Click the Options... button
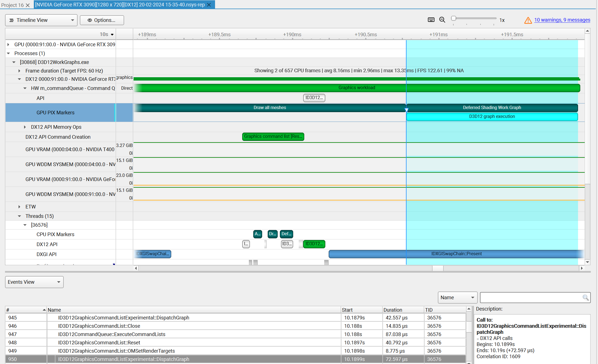 [102, 20]
